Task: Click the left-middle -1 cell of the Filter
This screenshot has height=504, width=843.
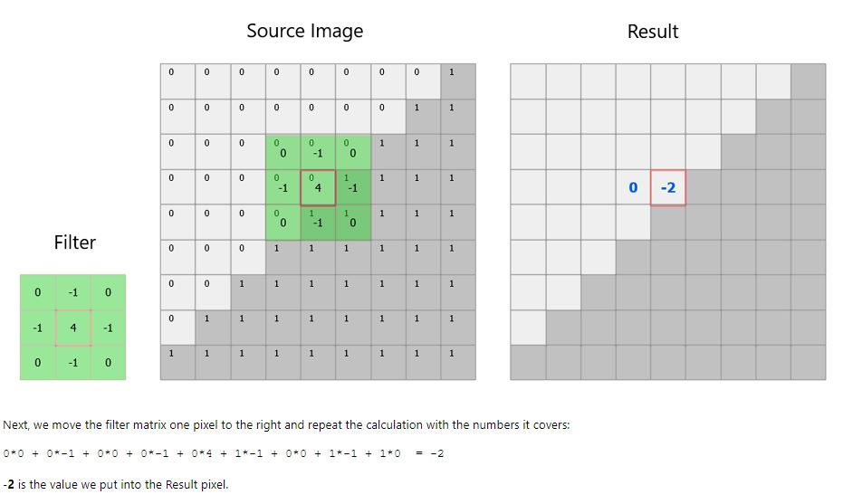Action: click(38, 328)
